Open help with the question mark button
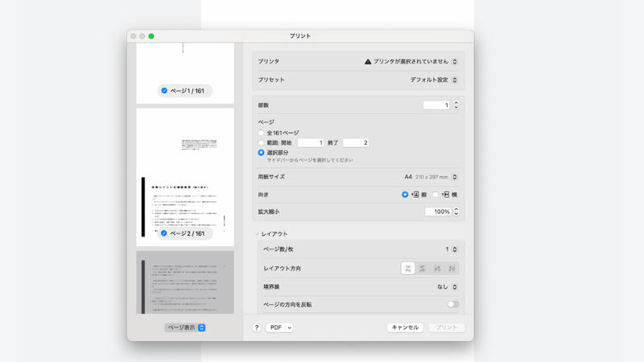Screen dimensions: 644x362 coord(257,327)
